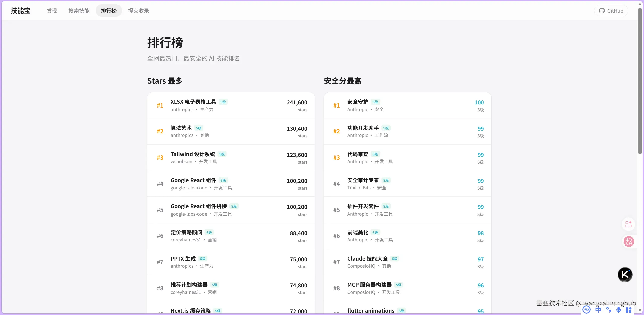Open 插件开发套件 skill entry

coord(408,210)
